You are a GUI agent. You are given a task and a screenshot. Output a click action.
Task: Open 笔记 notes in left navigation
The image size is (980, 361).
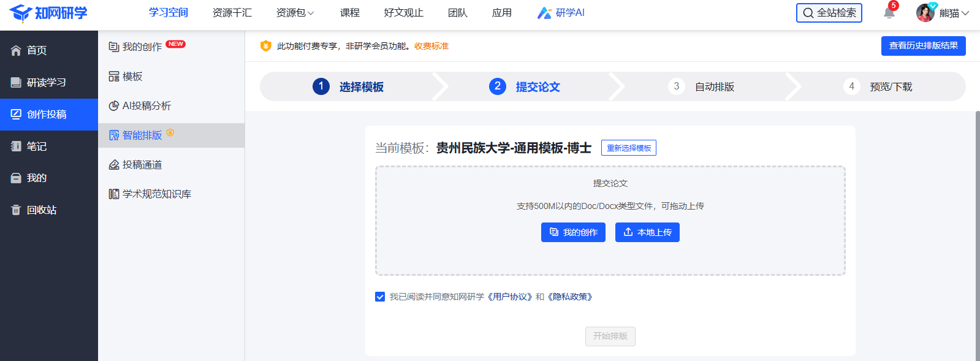tap(36, 146)
